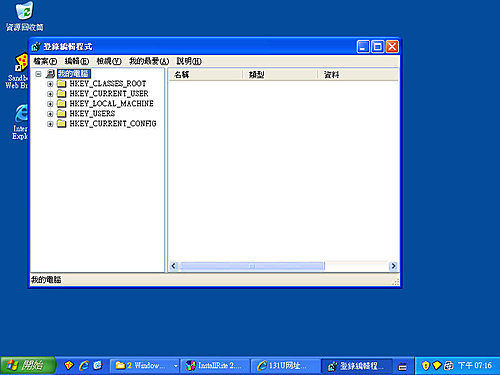Expand the HKEY_CURRENT_CONFIG key

point(50,124)
